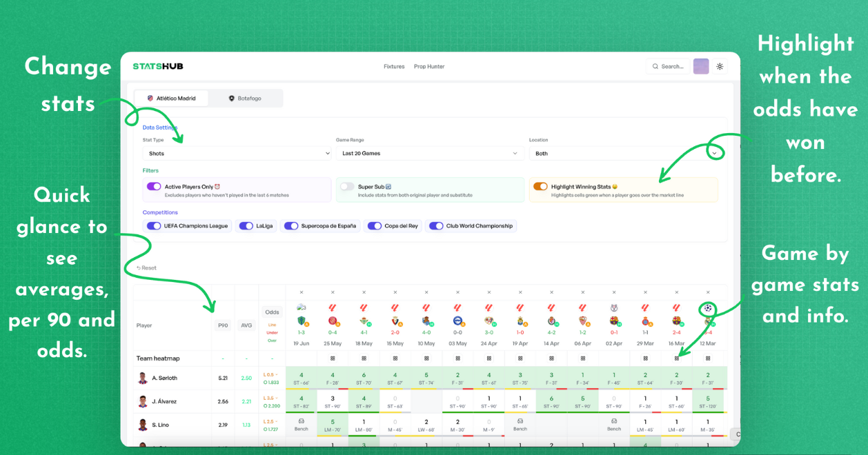Sort by the AVG column
Viewport: 868px width, 455px height.
246,325
